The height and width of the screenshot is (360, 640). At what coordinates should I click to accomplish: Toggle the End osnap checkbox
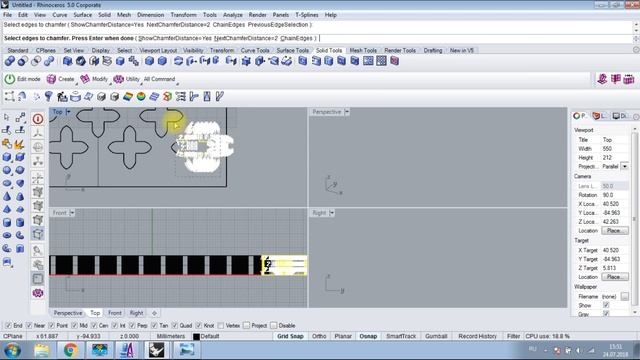pos(8,326)
